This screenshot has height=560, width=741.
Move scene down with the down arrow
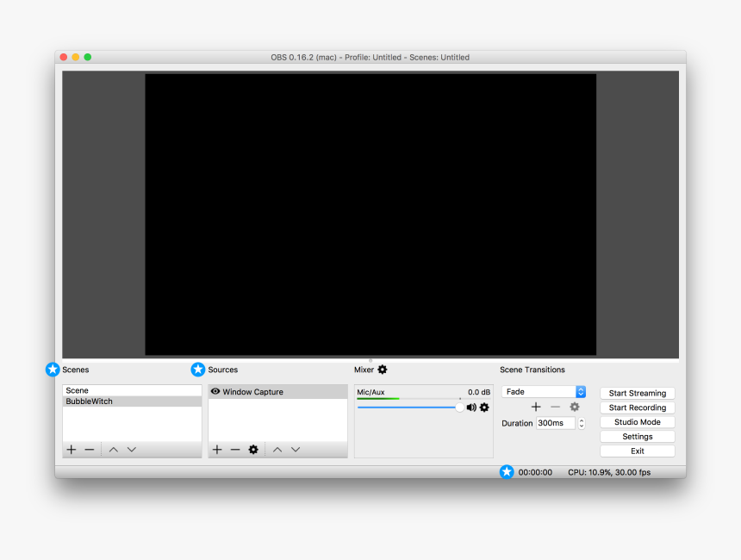(x=132, y=450)
